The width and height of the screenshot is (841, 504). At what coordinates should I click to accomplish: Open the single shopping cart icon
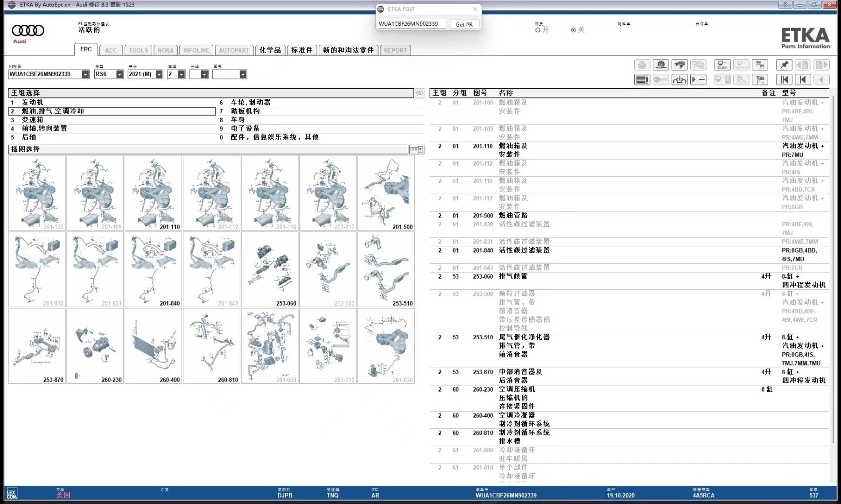click(760, 80)
